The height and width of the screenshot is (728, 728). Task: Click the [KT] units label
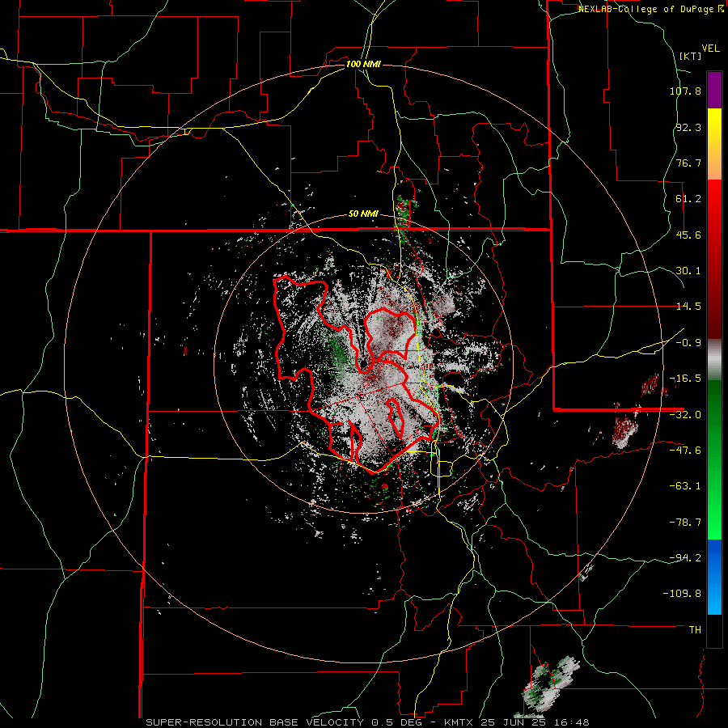pyautogui.click(x=691, y=56)
